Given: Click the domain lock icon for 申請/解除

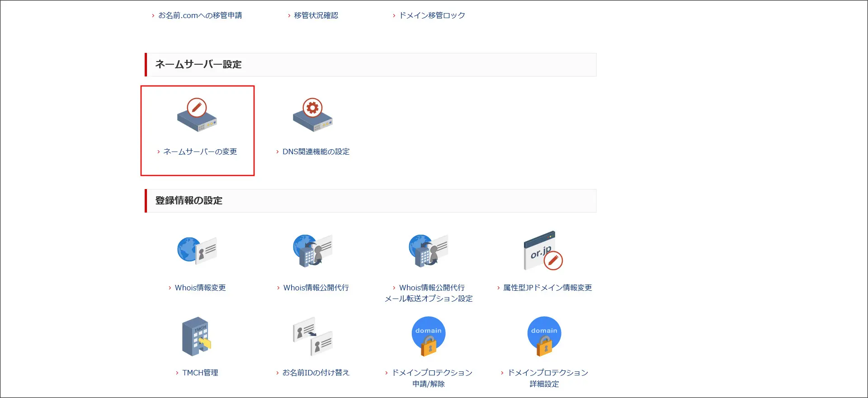Looking at the screenshot, I should 429,336.
